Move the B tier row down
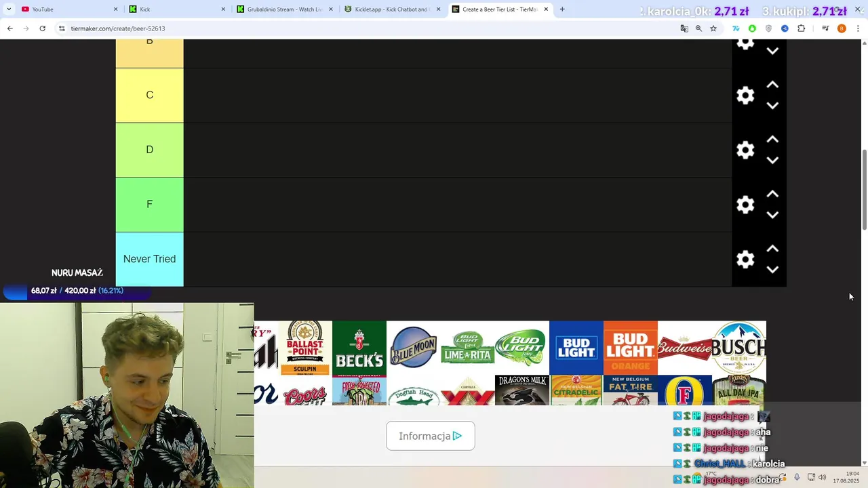Viewport: 868px width, 488px height. pyautogui.click(x=772, y=51)
